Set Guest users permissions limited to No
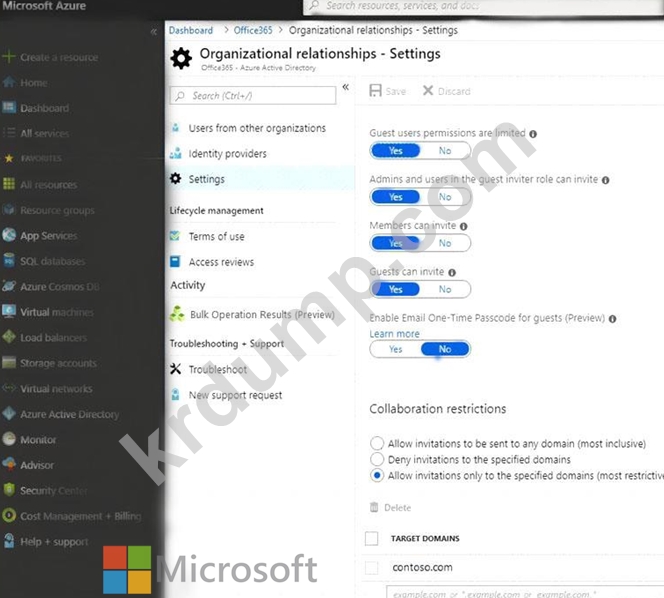Viewport: 664px width, 598px height. tap(445, 151)
